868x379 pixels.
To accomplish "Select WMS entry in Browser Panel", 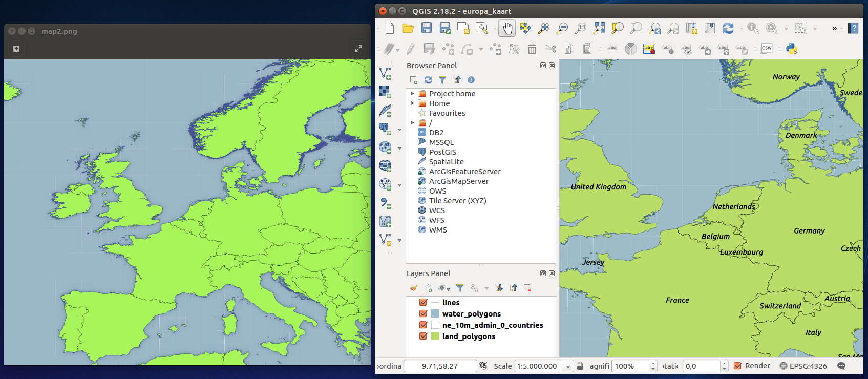I will tap(438, 229).
